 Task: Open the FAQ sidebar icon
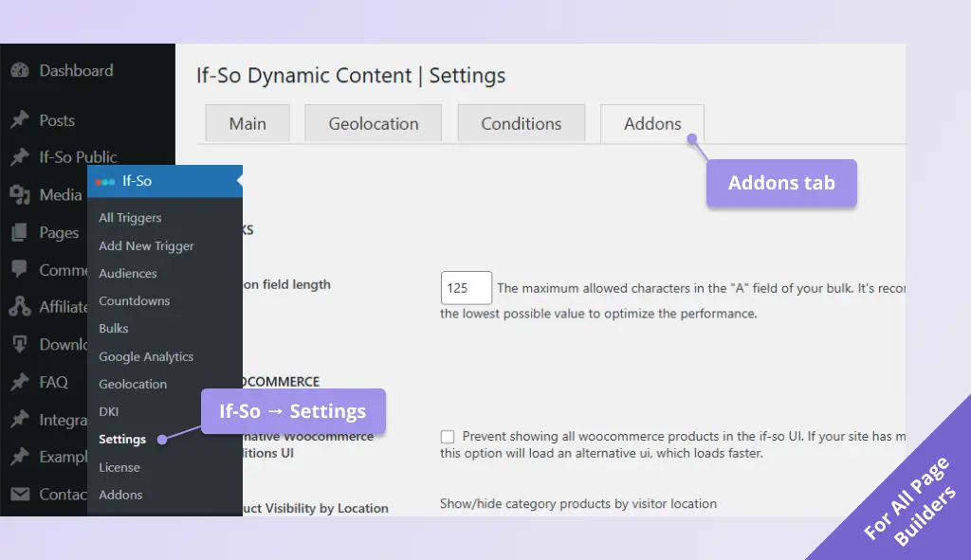click(x=21, y=382)
